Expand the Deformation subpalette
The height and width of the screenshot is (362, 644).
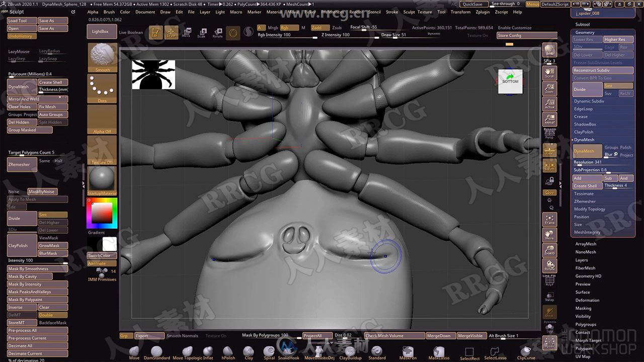(x=587, y=300)
